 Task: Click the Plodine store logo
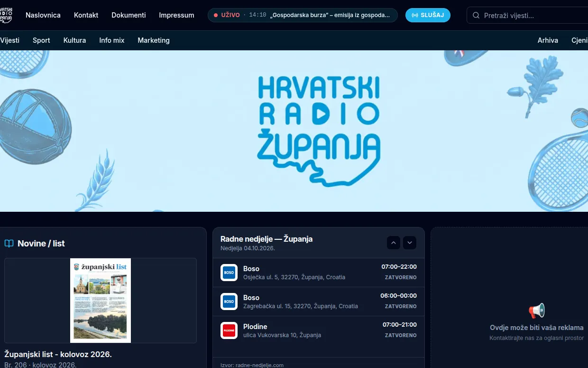click(x=229, y=330)
